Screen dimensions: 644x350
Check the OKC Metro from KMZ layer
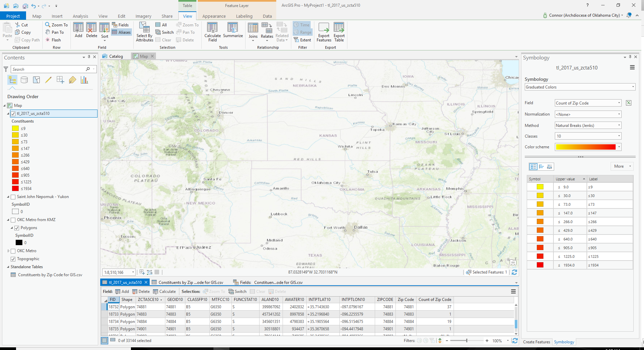coord(13,220)
